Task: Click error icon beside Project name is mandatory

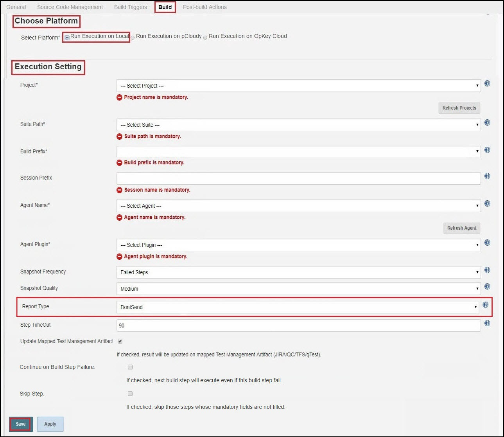Action: pos(120,97)
